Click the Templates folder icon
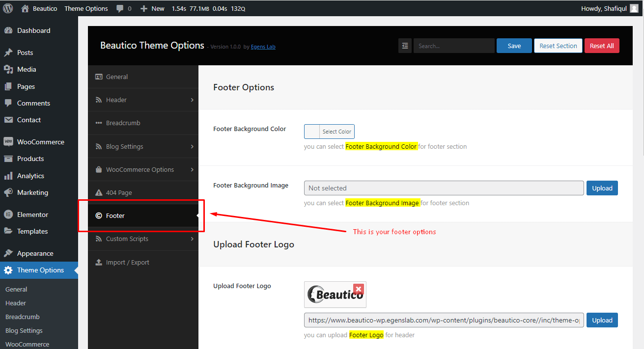 coord(8,231)
